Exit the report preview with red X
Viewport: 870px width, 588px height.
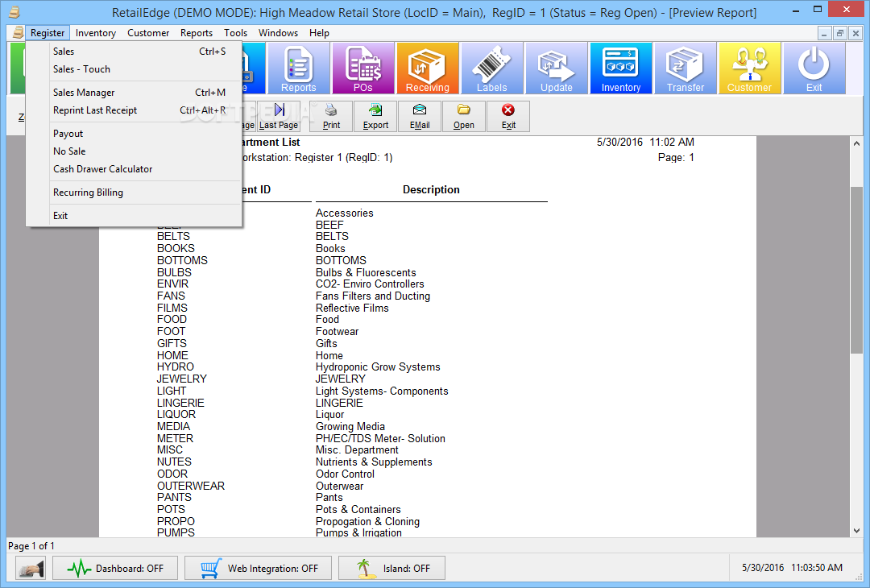click(x=508, y=117)
